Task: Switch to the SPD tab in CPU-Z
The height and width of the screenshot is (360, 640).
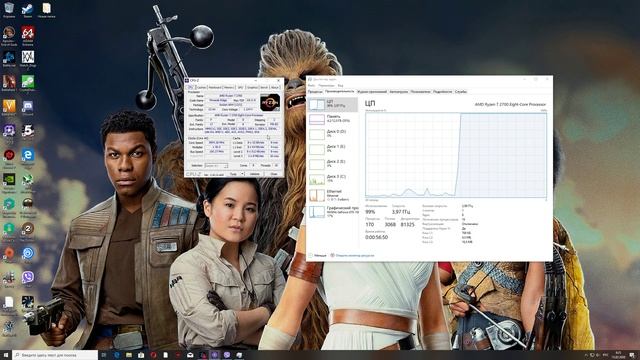Action: (240, 87)
